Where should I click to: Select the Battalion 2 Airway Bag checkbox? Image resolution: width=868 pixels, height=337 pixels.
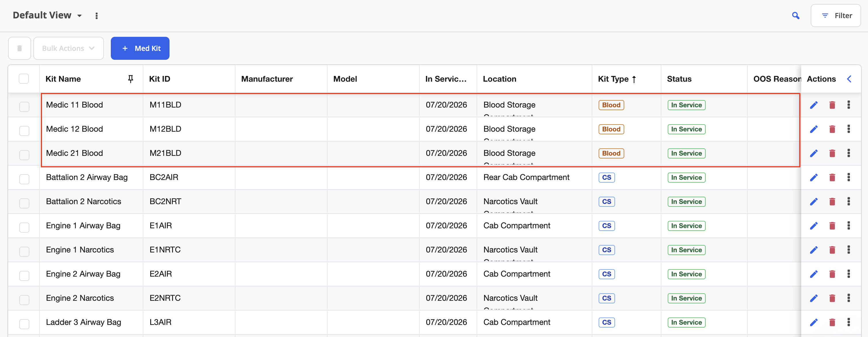click(24, 179)
